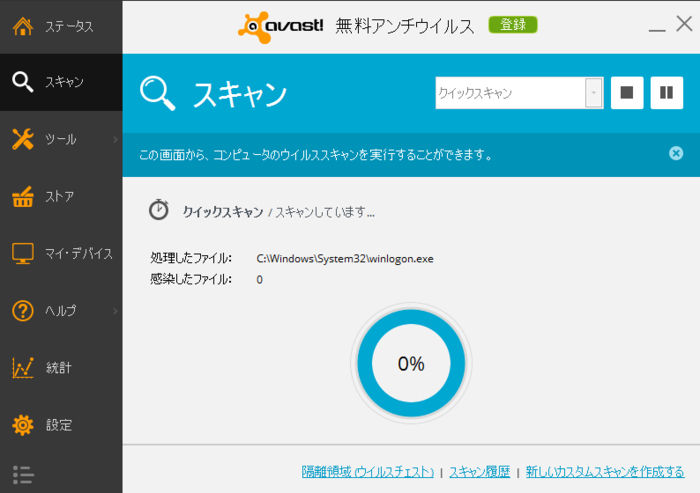The image size is (700, 493).
Task: Stop the running scan
Action: pos(627,92)
